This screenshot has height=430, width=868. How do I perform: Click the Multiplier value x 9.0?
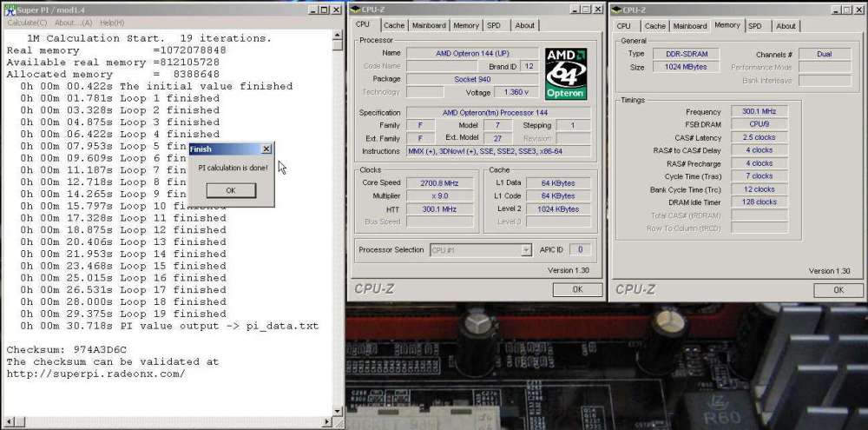coord(439,196)
